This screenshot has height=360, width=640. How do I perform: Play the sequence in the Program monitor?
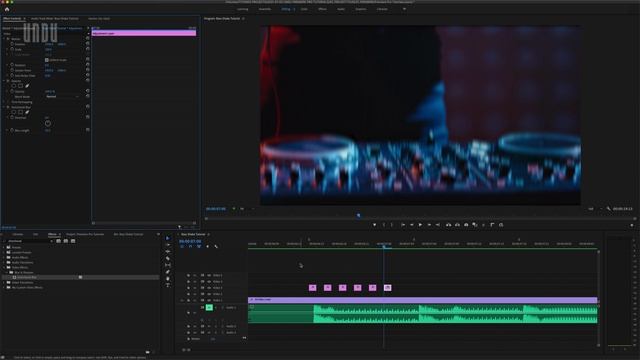click(x=420, y=225)
